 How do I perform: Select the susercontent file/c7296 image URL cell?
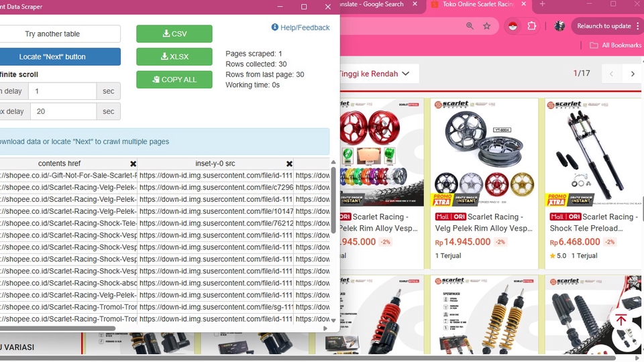click(x=215, y=187)
